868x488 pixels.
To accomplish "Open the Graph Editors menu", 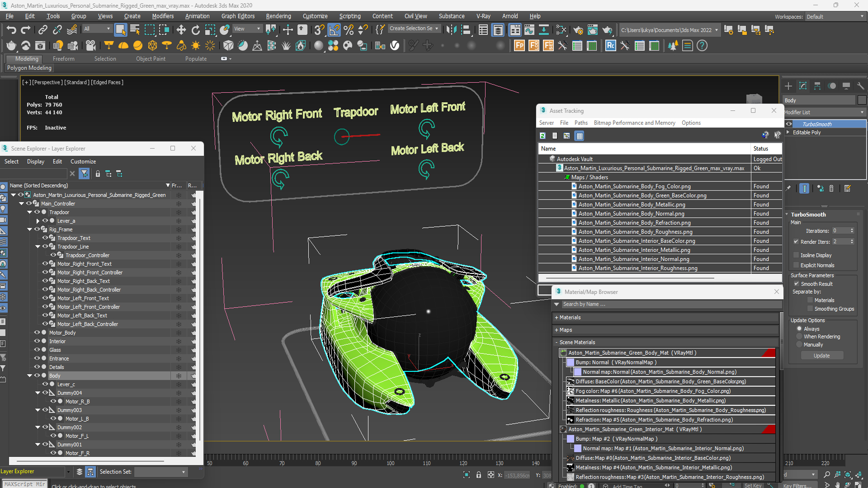I will coord(238,16).
